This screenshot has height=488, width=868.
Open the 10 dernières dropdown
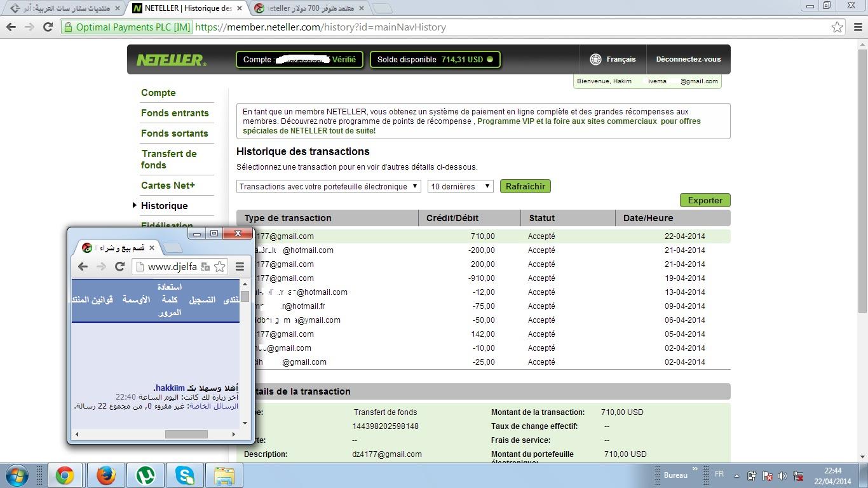[x=460, y=186]
